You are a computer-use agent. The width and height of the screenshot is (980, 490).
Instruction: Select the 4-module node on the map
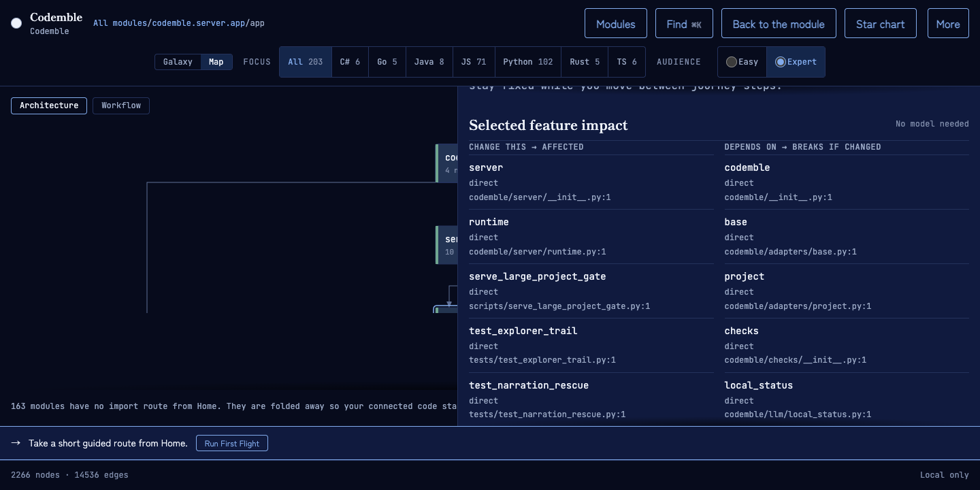point(447,163)
